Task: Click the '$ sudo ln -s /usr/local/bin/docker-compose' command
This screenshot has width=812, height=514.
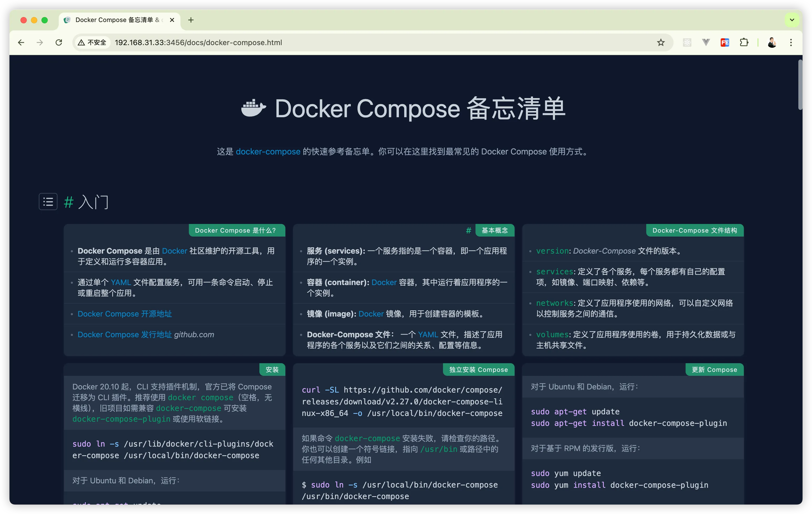Action: pos(400,490)
